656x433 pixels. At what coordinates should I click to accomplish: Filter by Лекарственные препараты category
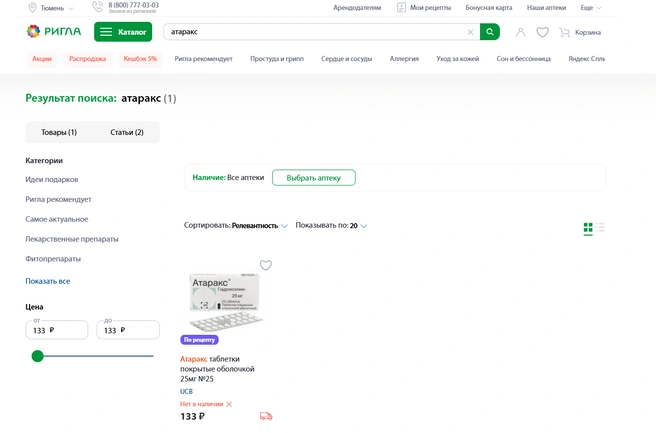[x=72, y=239]
